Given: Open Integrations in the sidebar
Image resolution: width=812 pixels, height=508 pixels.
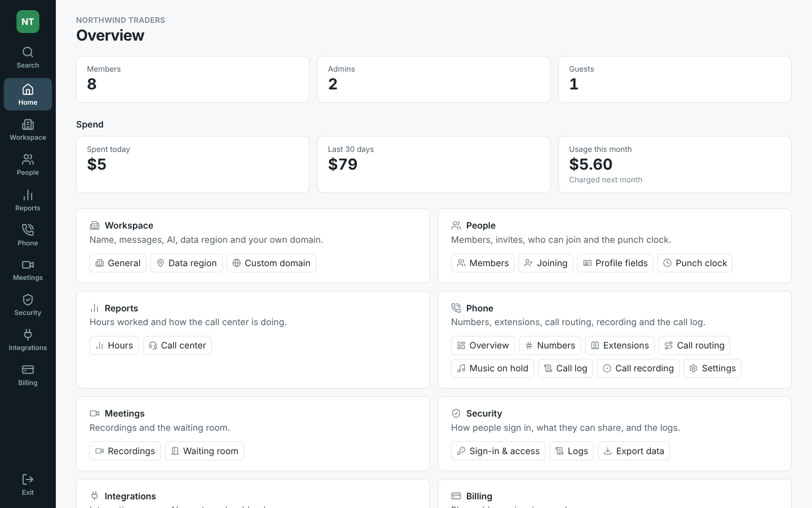Looking at the screenshot, I should pos(28,340).
